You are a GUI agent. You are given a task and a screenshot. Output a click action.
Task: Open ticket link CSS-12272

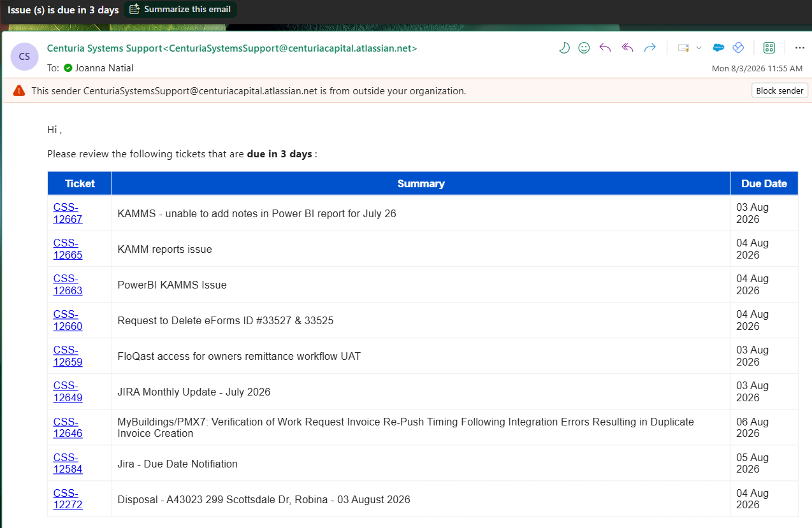click(68, 499)
